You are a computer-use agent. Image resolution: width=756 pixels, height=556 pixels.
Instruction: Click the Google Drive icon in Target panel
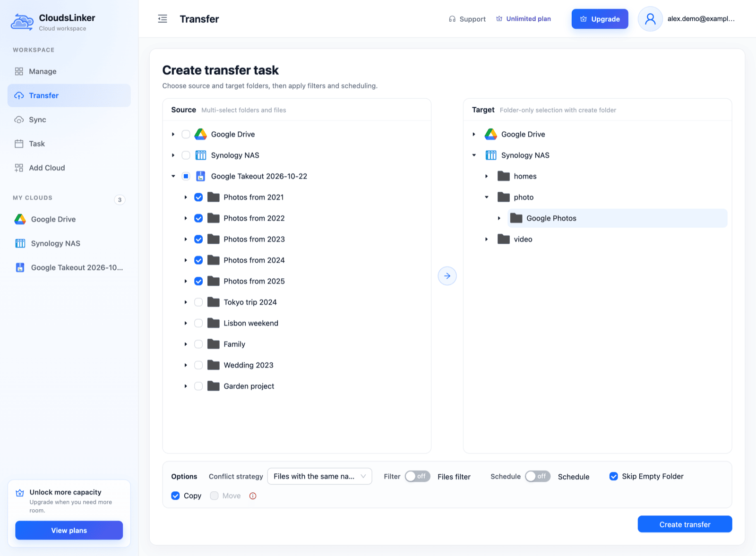491,134
